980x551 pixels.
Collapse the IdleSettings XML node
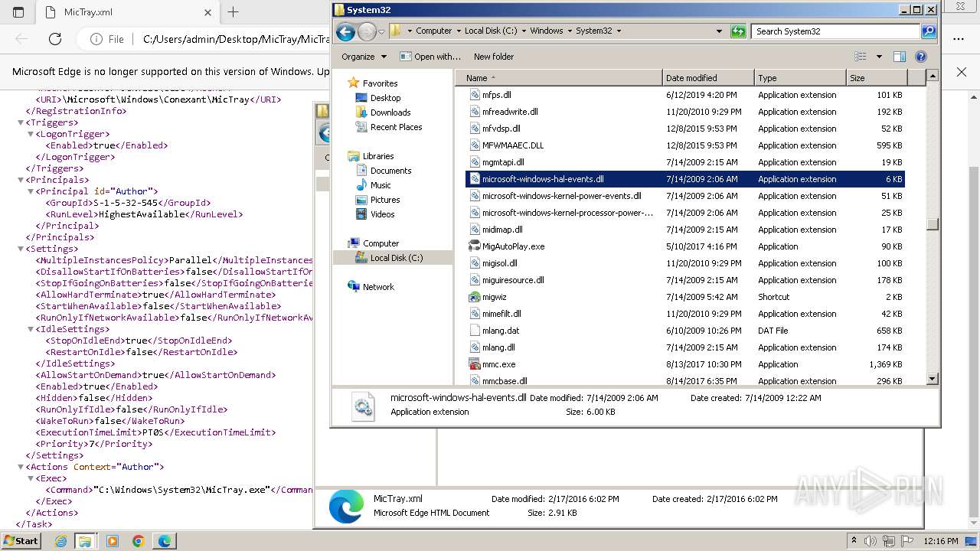31,329
